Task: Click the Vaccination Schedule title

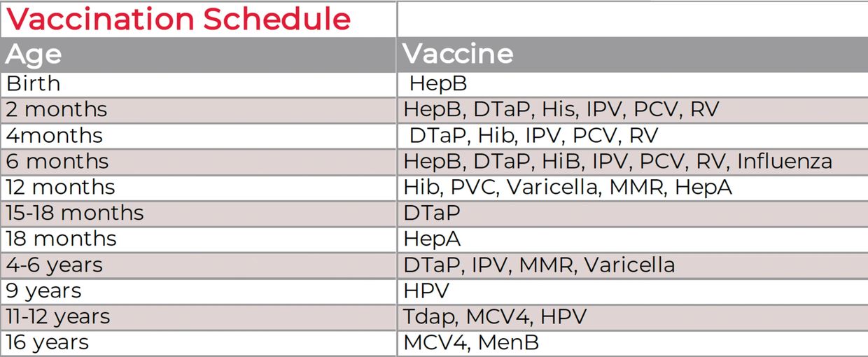Action: (178, 19)
